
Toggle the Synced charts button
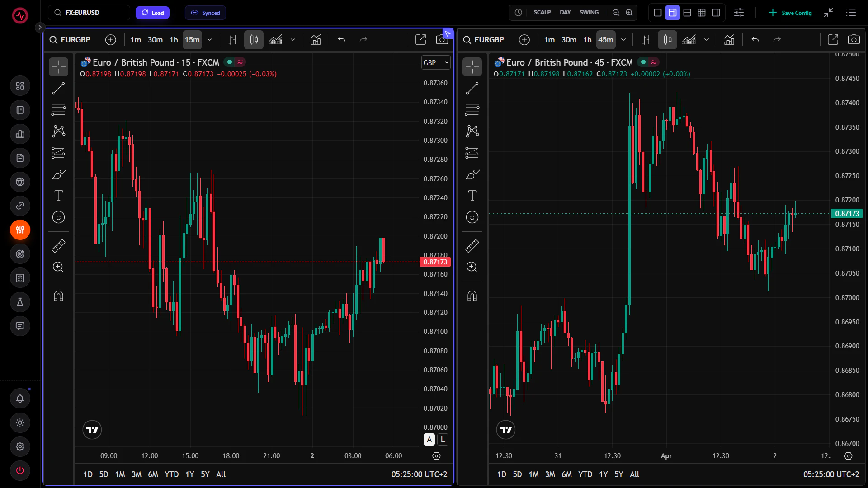click(205, 13)
